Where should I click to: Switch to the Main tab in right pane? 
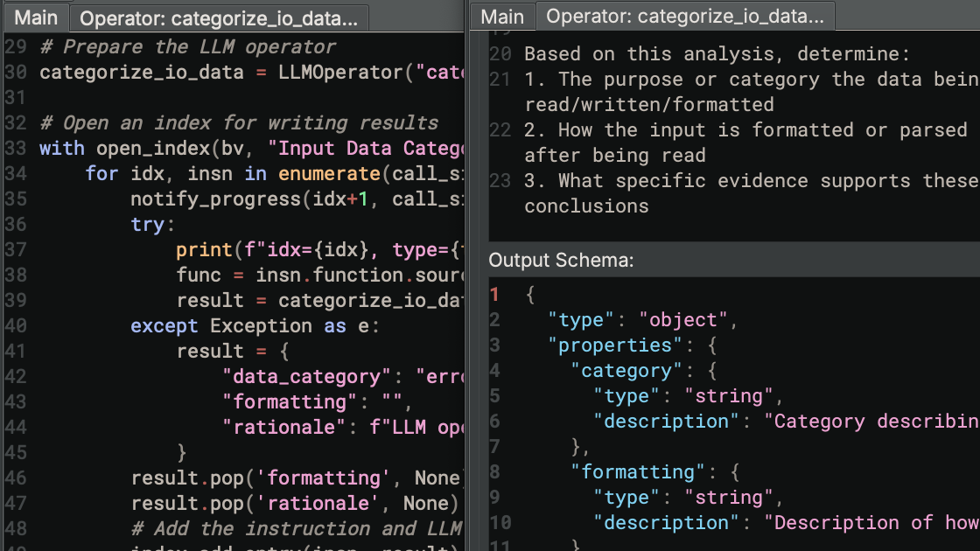pos(503,16)
